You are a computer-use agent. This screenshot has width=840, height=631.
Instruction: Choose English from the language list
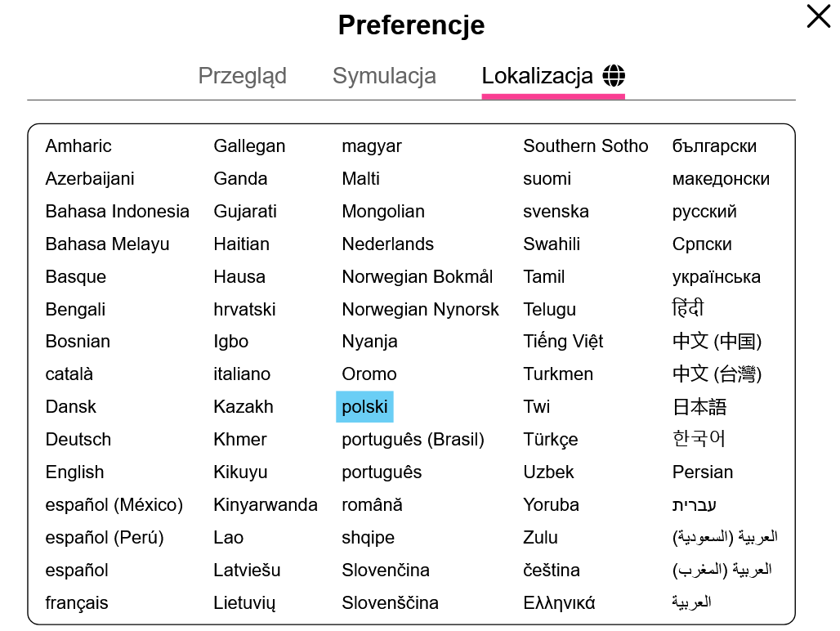point(74,472)
